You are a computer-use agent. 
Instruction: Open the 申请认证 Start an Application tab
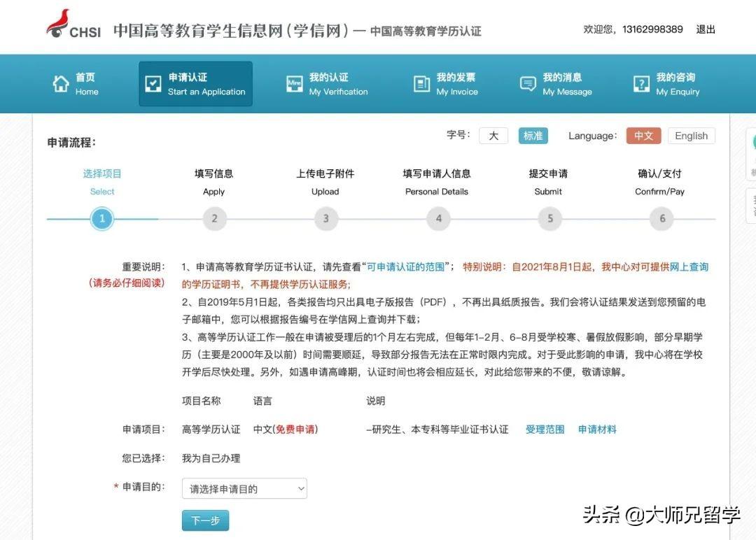196,84
